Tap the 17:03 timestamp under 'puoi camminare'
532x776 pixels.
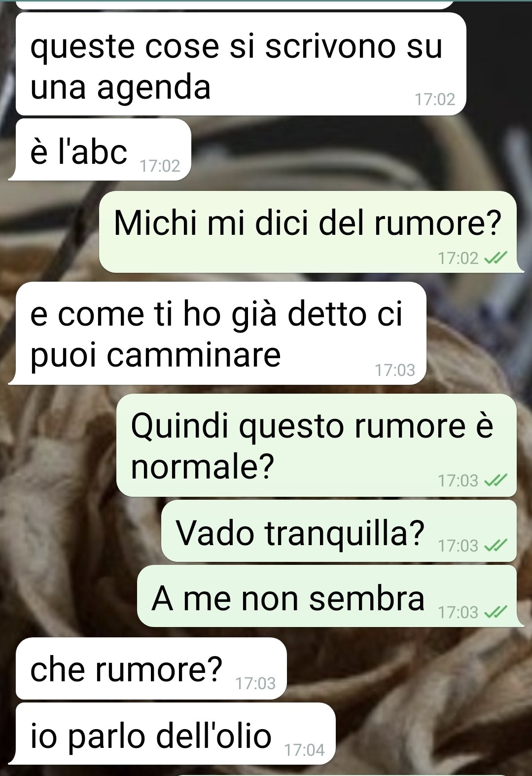tap(395, 370)
